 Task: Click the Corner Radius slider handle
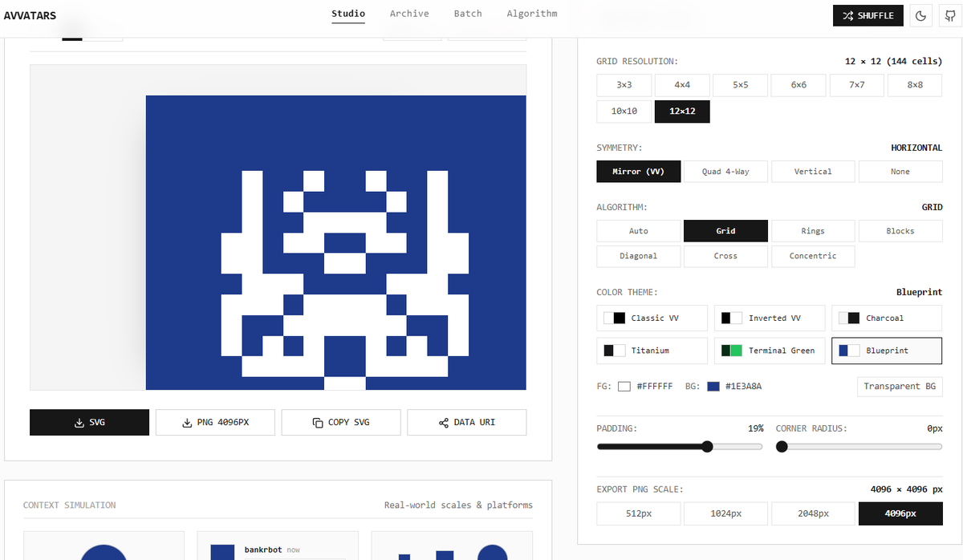click(x=782, y=447)
